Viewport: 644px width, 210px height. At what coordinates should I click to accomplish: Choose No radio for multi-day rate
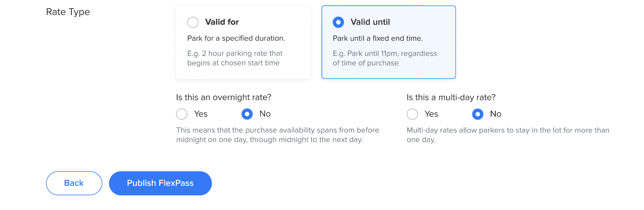coord(478,114)
